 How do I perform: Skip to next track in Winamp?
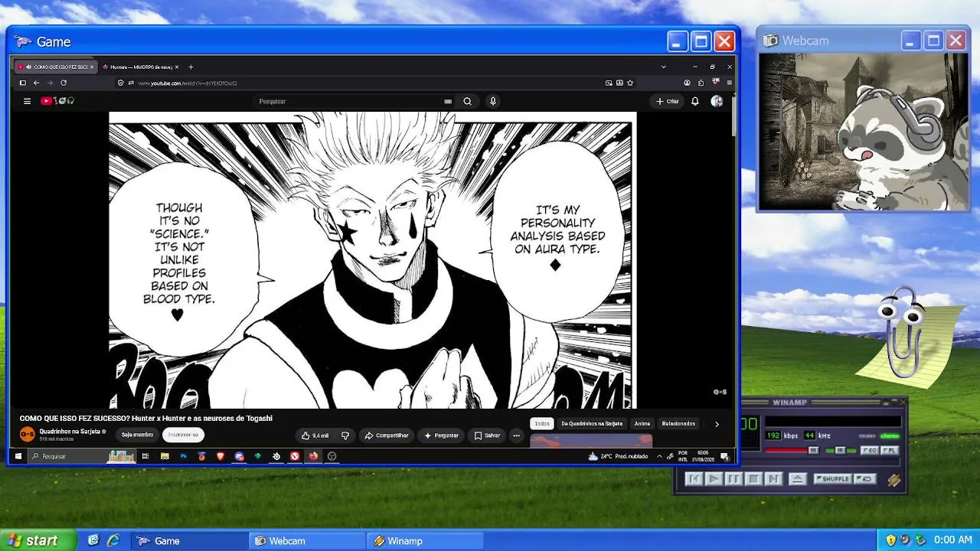click(773, 479)
